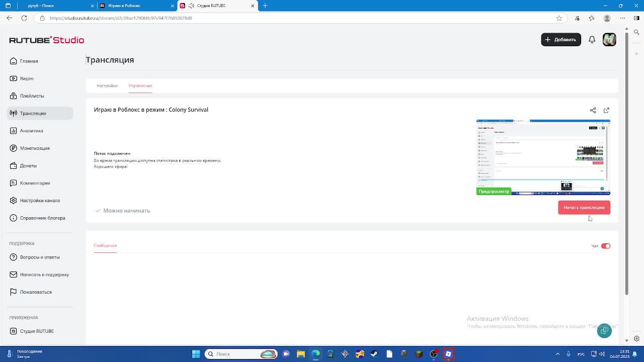This screenshot has height=362, width=644.
Task: Close the рутуб - Поиск tab
Action: click(92, 6)
